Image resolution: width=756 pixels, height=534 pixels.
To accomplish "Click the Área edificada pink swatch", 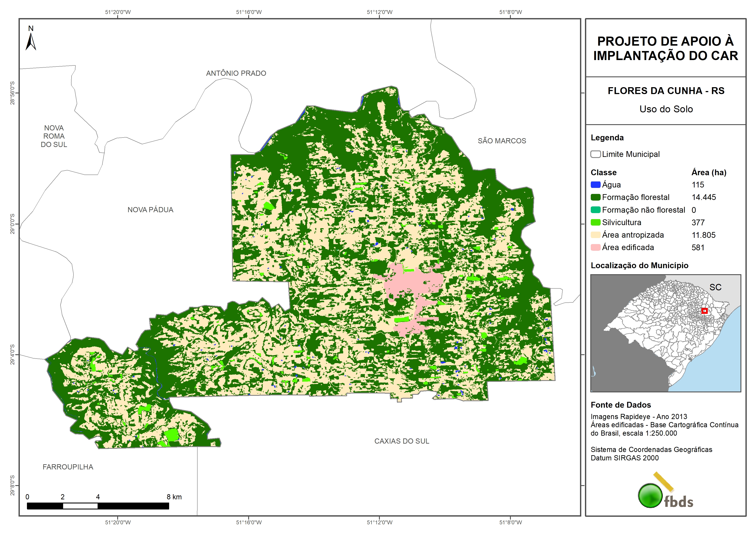I will click(595, 248).
